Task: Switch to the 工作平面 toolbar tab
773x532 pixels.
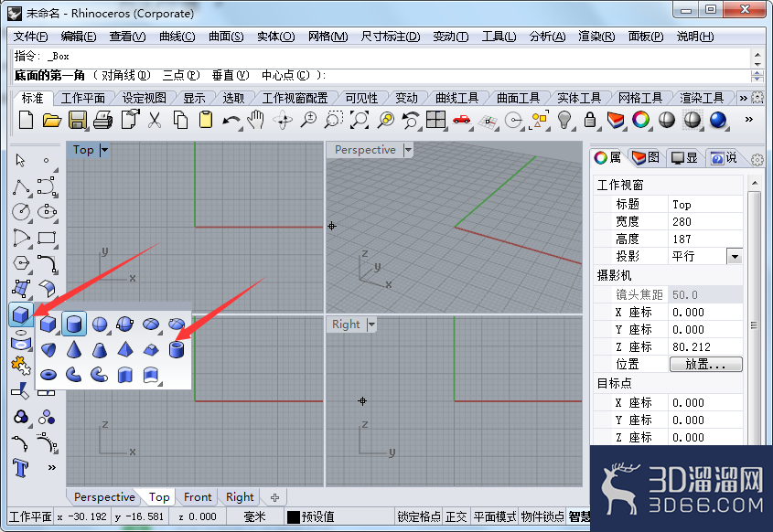Action: [x=83, y=98]
